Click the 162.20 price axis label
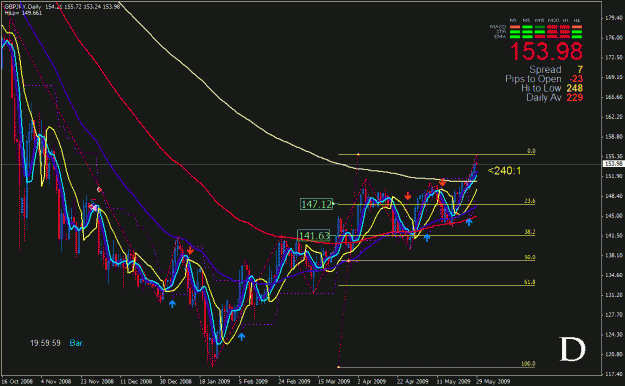This screenshot has width=625, height=386. pyautogui.click(x=614, y=117)
